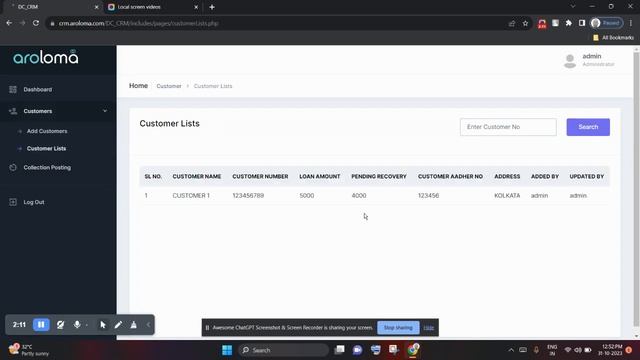This screenshot has height=360, width=640.
Task: Click the Home breadcrumb
Action: click(x=138, y=86)
